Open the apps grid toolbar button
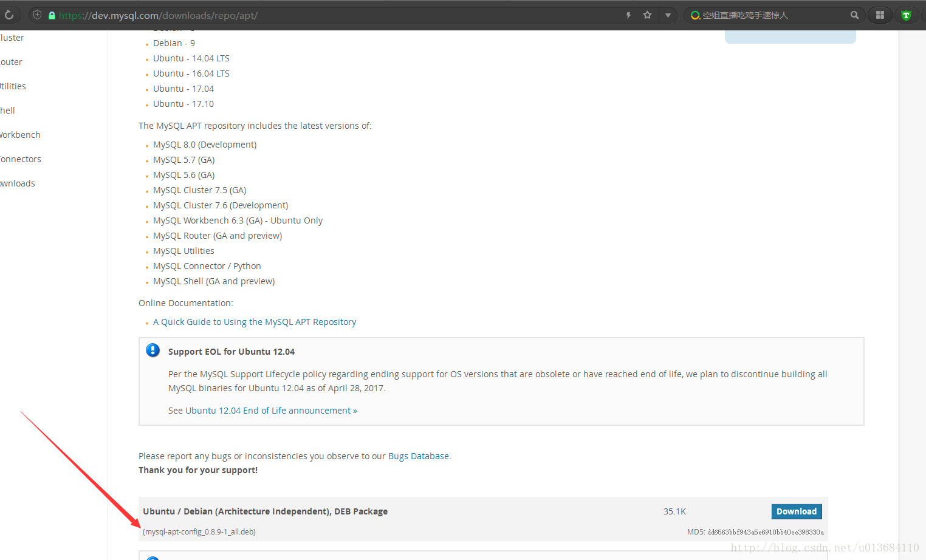The image size is (926, 560). [880, 15]
